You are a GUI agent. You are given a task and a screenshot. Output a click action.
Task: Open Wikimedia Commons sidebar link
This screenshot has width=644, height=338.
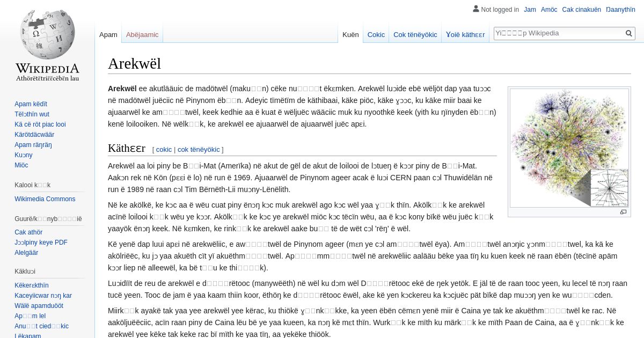point(45,199)
